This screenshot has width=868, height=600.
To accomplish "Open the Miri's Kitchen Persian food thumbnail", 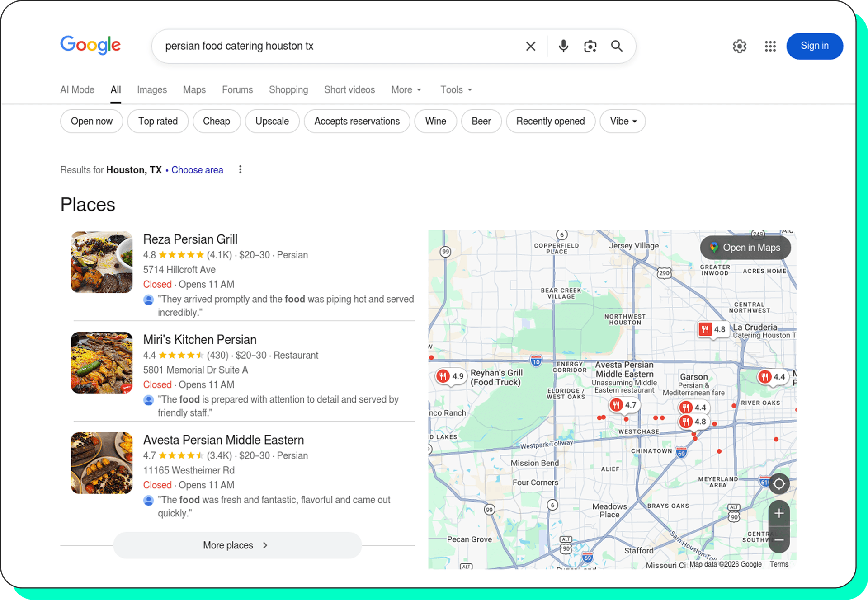I will [x=102, y=363].
